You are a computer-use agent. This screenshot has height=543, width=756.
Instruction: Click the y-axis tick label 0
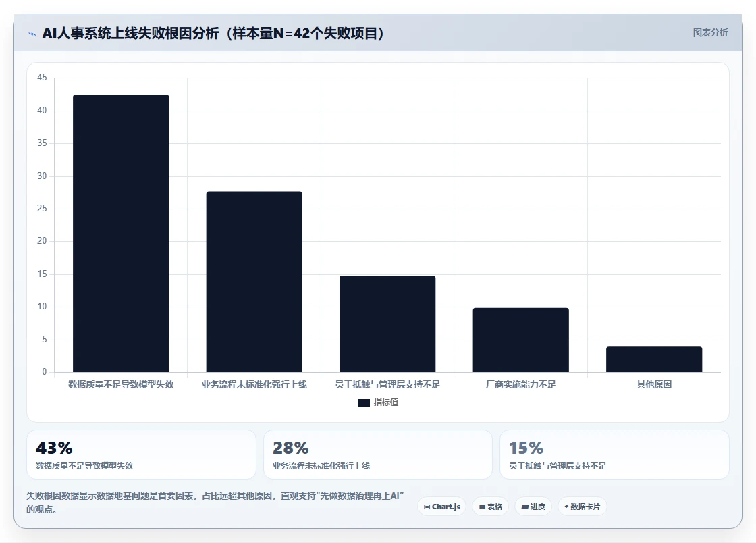pos(45,372)
